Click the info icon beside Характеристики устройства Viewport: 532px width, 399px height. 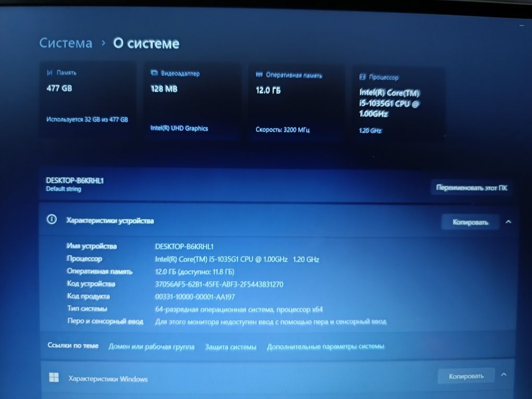(52, 220)
